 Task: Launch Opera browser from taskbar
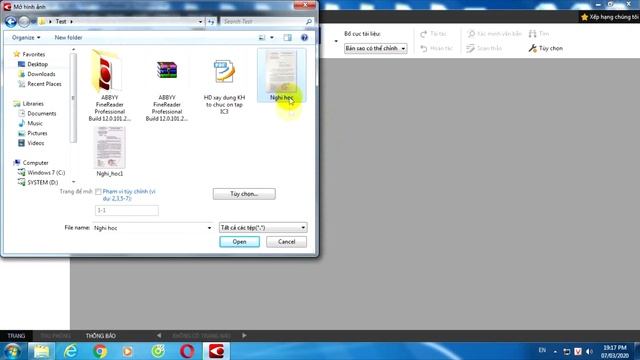(x=187, y=351)
